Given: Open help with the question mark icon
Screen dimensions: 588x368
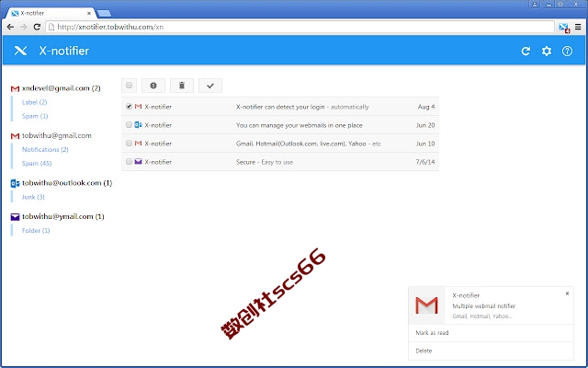Looking at the screenshot, I should (x=567, y=52).
